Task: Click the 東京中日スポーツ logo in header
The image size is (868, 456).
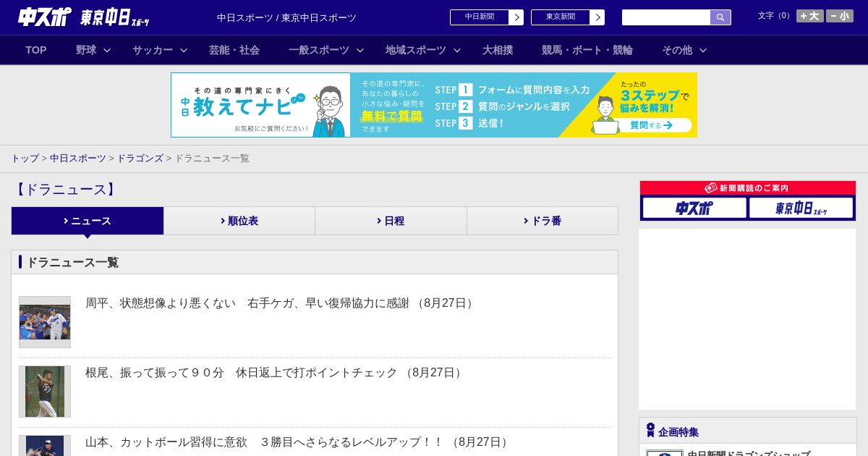Action: coord(115,17)
